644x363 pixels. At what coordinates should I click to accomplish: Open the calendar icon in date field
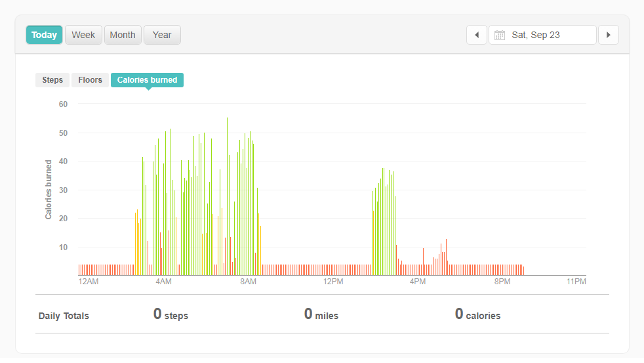pyautogui.click(x=500, y=35)
